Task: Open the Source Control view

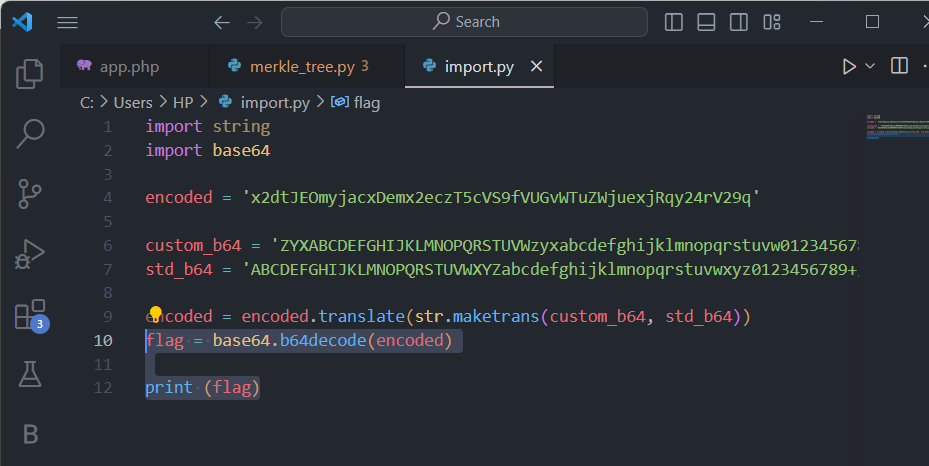Action: [x=30, y=194]
